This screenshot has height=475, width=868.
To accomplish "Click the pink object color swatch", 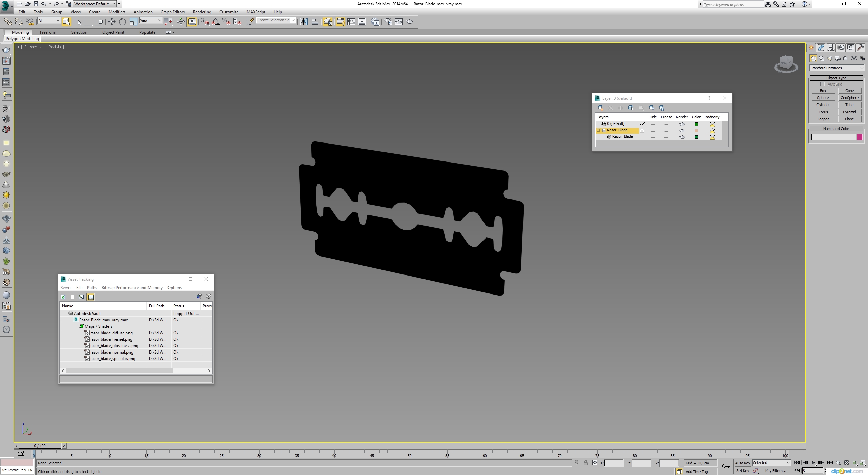I will [x=860, y=137].
